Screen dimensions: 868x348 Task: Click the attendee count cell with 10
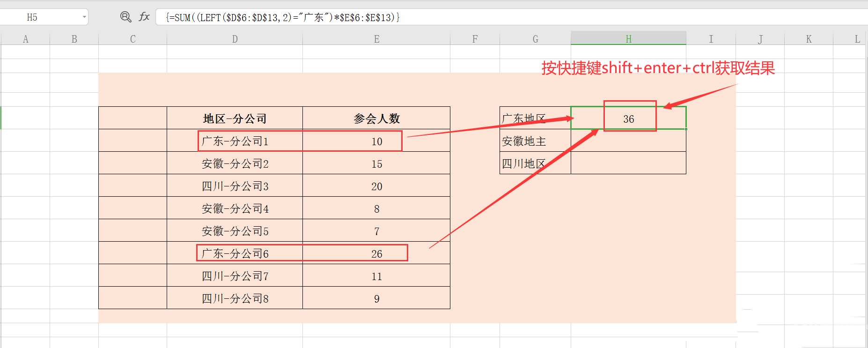tap(376, 141)
